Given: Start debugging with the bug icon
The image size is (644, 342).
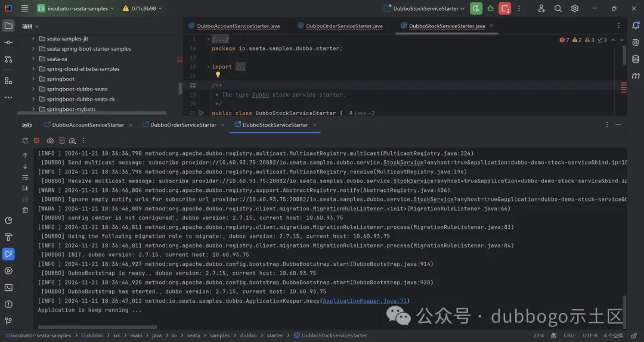Looking at the screenshot, I should (490, 8).
